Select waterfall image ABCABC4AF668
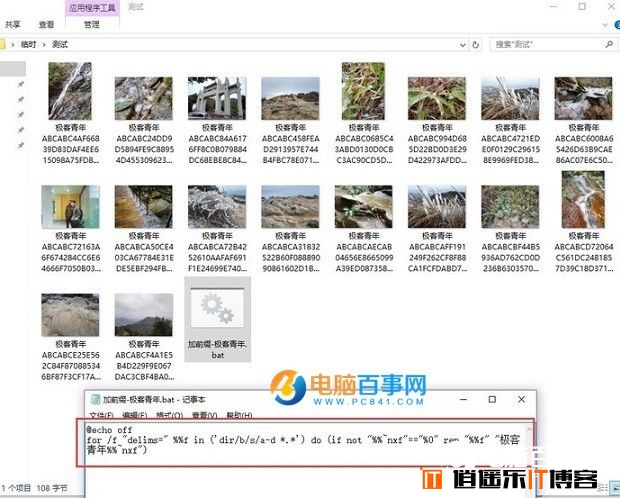 click(x=70, y=91)
